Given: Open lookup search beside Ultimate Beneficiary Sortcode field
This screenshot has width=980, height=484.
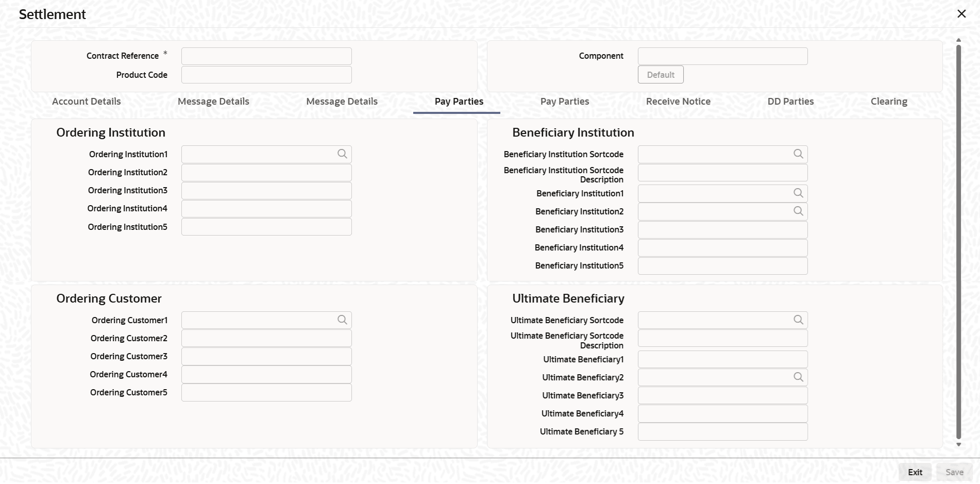Looking at the screenshot, I should click(798, 320).
